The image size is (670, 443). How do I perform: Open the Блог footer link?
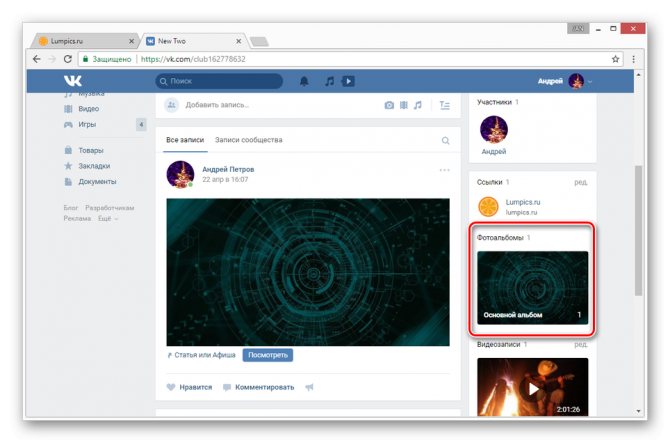71,208
